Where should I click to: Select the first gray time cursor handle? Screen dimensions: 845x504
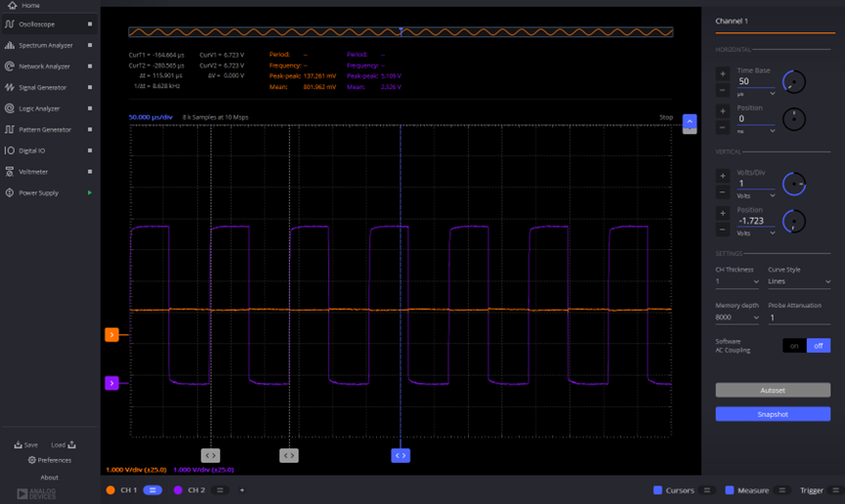pyautogui.click(x=211, y=455)
